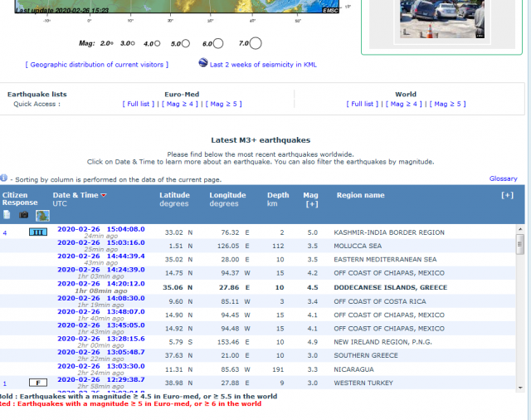The height and width of the screenshot is (420, 531).
Task: Expand the [+] beside Region name
Action: pyautogui.click(x=507, y=195)
